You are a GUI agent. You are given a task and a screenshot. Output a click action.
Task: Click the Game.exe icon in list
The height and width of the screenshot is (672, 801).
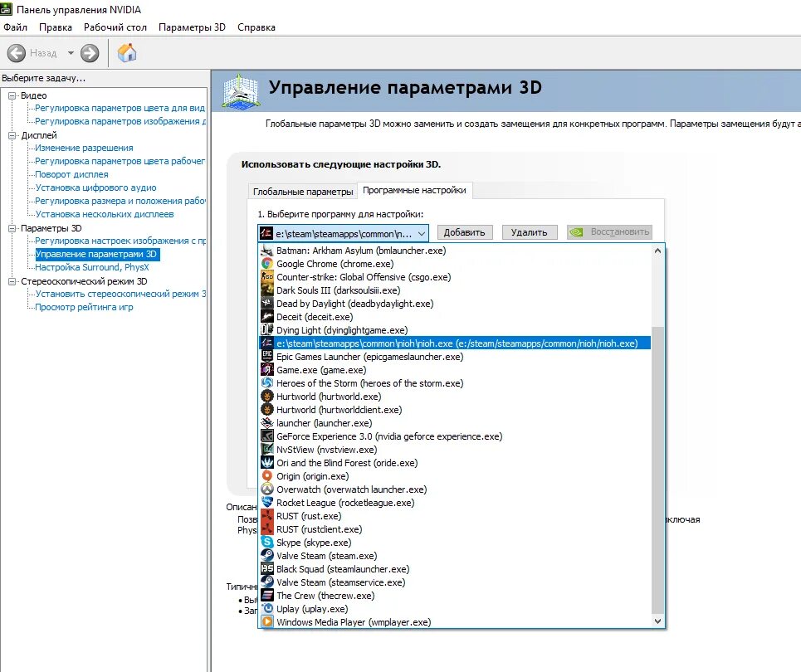click(266, 370)
